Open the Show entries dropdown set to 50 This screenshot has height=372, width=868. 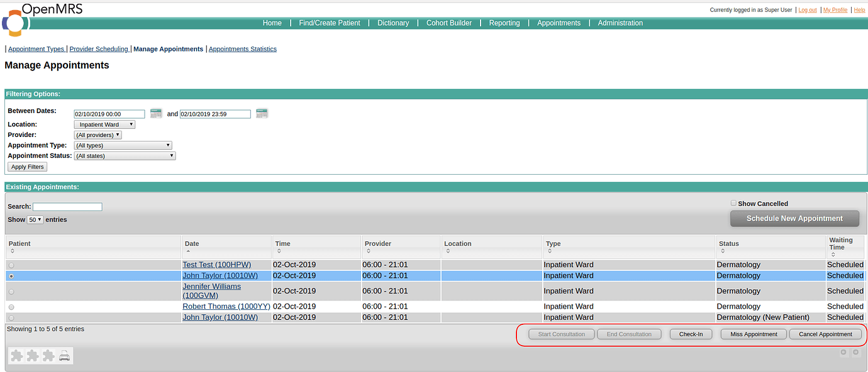(x=35, y=219)
